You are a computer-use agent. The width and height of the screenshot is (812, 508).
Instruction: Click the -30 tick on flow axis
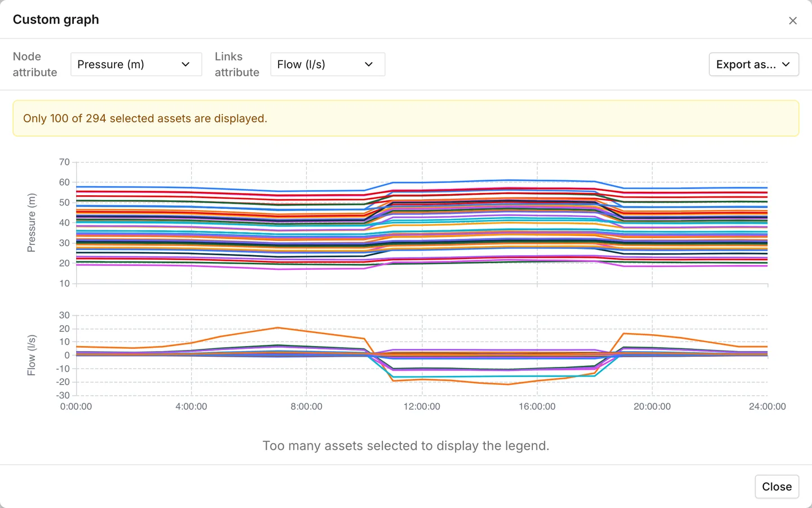63,395
